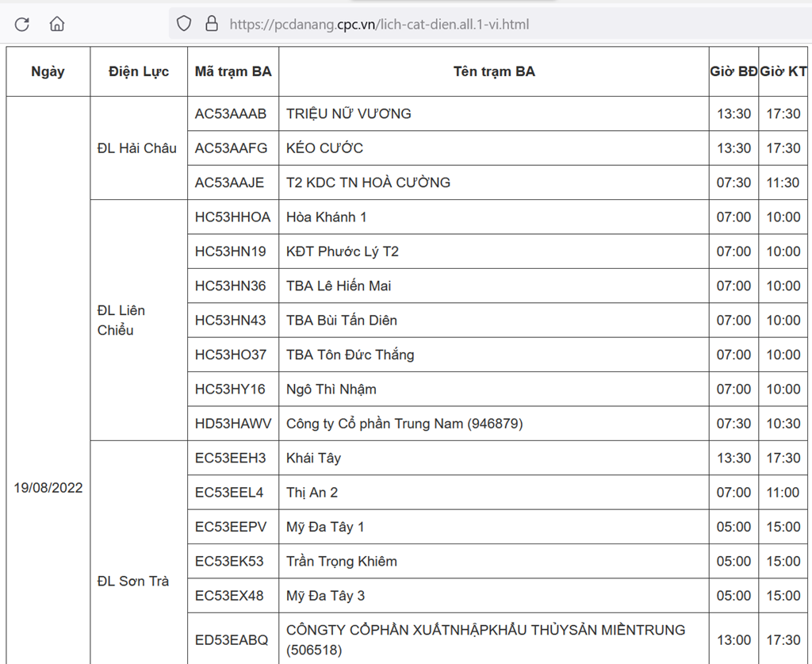The height and width of the screenshot is (664, 812).
Task: Select station name 'Mỹ Đa Tây 1'
Action: [x=325, y=527]
